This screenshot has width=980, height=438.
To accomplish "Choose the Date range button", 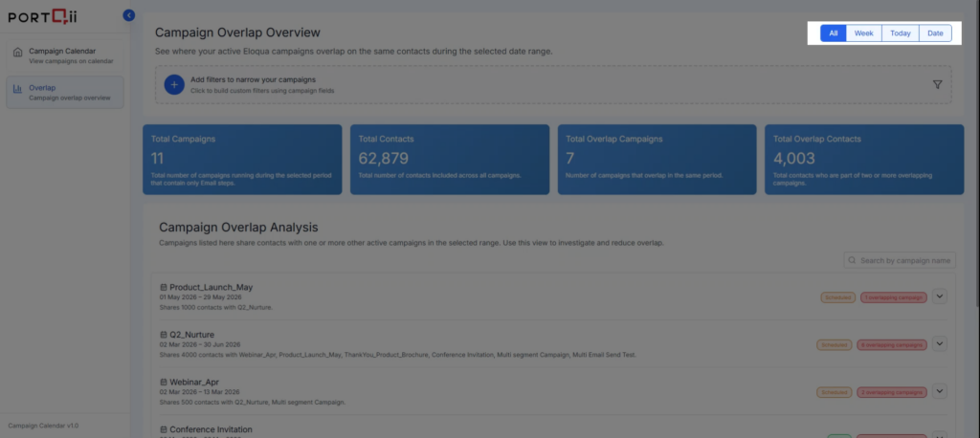I will (935, 33).
